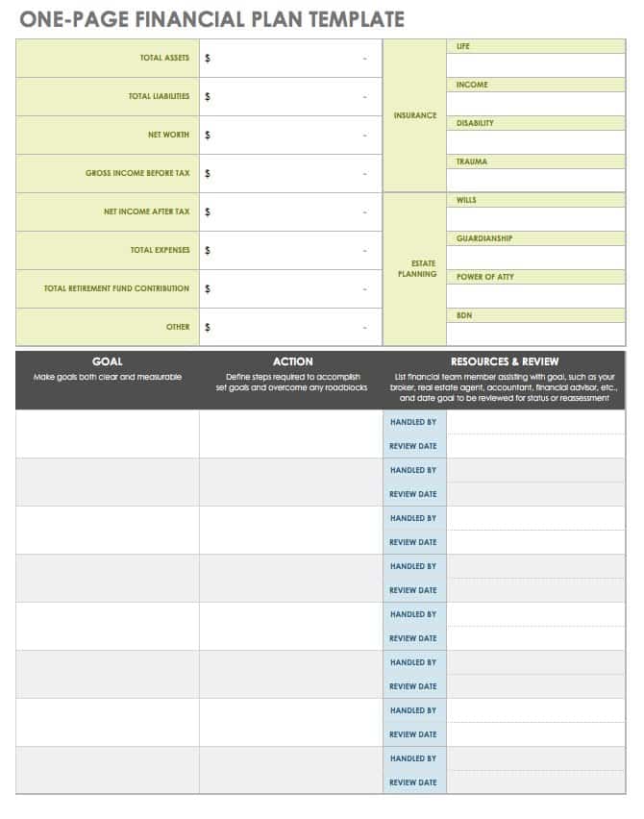Screen dimensions: 644x819
Task: Select the blank field under Power of Atty
Action: point(535,296)
